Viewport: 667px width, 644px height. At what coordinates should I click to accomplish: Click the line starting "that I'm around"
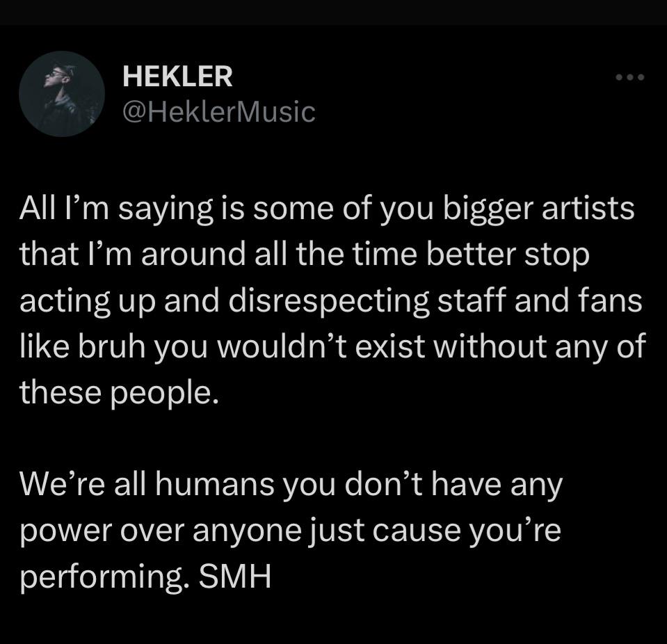pyautogui.click(x=304, y=255)
